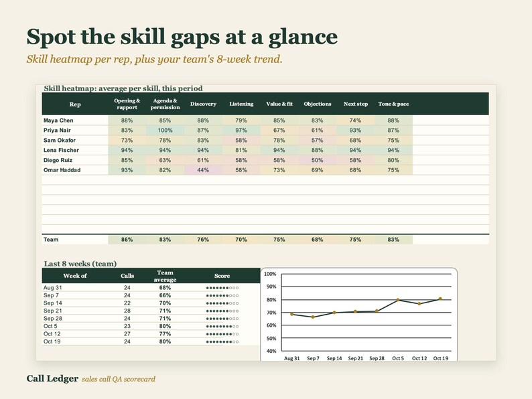Click the Sam Okafor rep name
Viewport: 532px width, 399px height.
tap(60, 140)
